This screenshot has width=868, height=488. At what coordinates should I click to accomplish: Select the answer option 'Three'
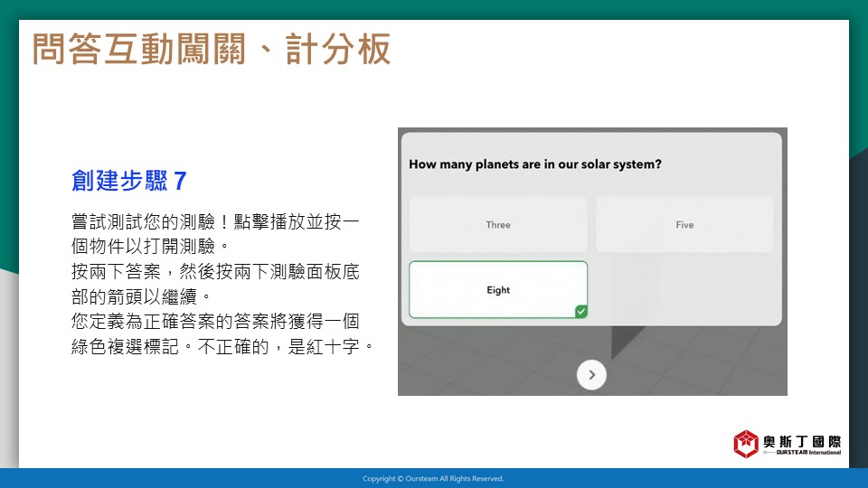(497, 225)
